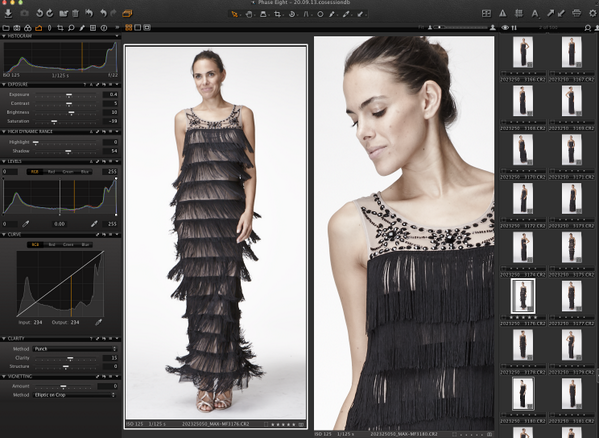
Task: Select the orange Select pointer cursor tool
Action: (x=235, y=14)
